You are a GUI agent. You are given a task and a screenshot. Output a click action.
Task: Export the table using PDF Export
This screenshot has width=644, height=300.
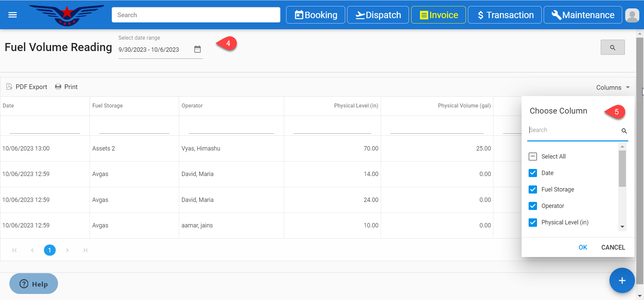(x=27, y=87)
